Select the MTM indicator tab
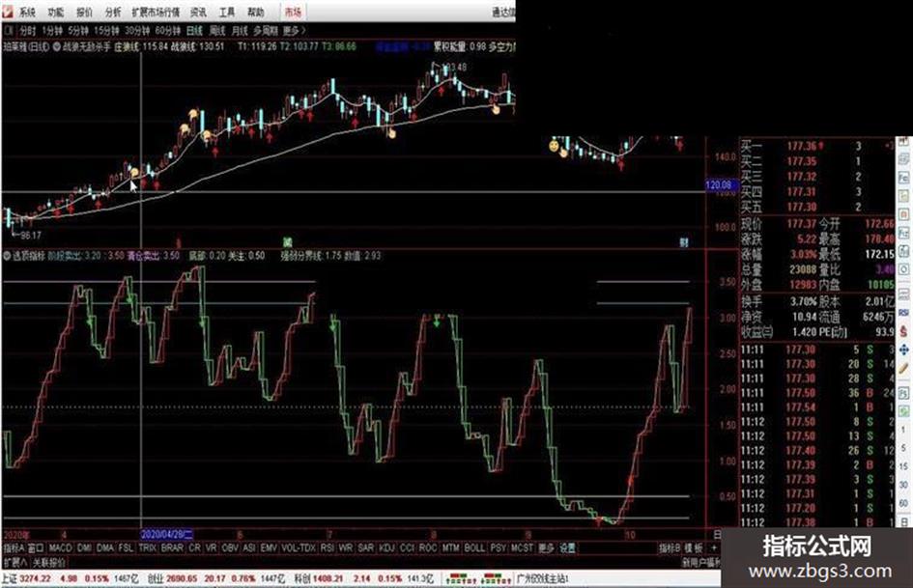 tap(450, 547)
